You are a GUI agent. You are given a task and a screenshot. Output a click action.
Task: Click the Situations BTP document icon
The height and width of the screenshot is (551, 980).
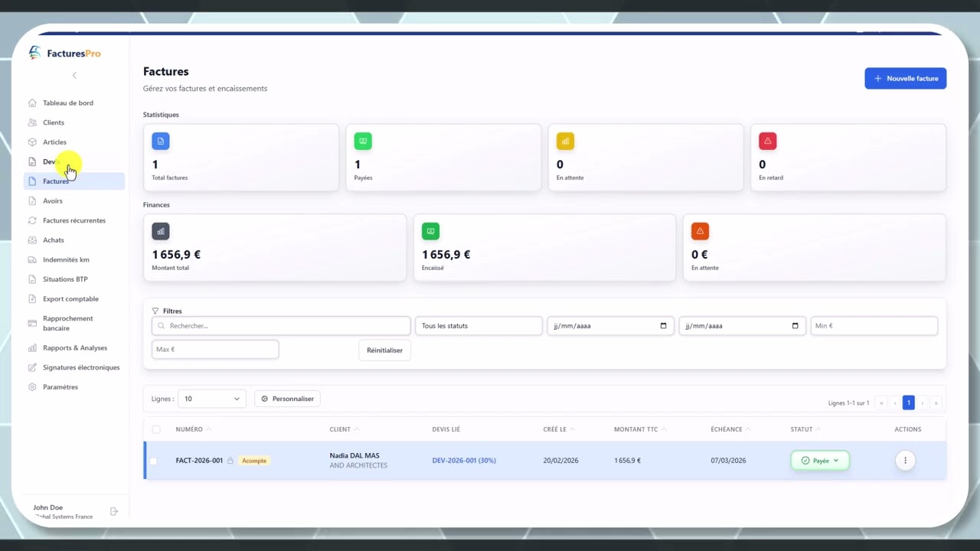click(32, 279)
